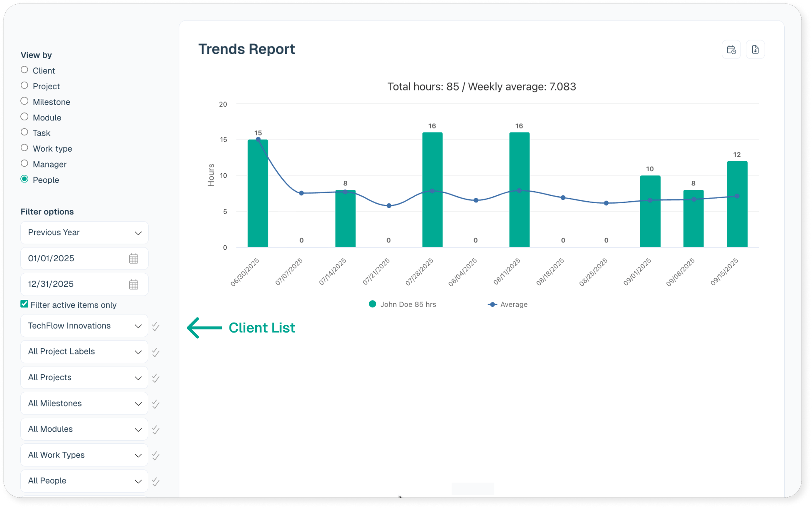Switch view to Manager
Viewport: 812px width, 508px height.
point(25,164)
